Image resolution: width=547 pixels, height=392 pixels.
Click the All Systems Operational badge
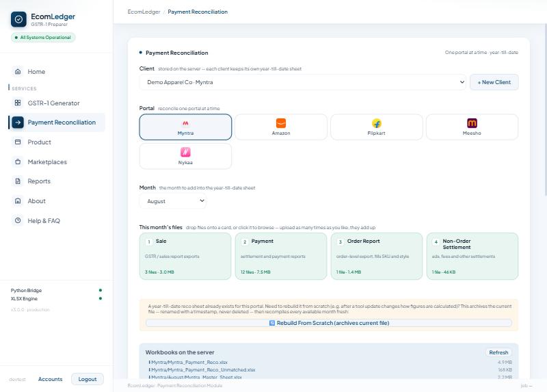point(43,38)
